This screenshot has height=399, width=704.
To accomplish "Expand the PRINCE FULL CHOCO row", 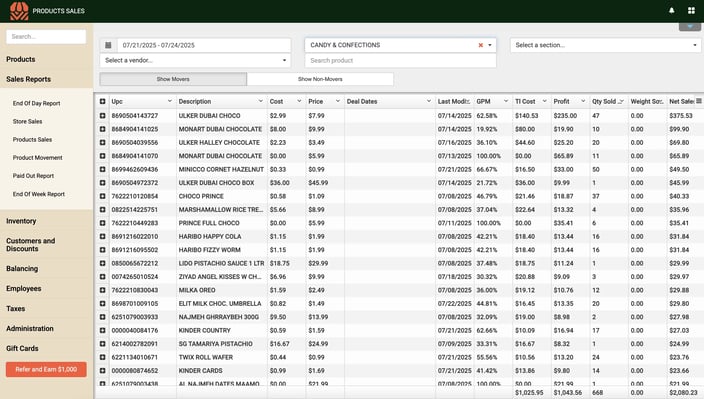I will [x=102, y=223].
